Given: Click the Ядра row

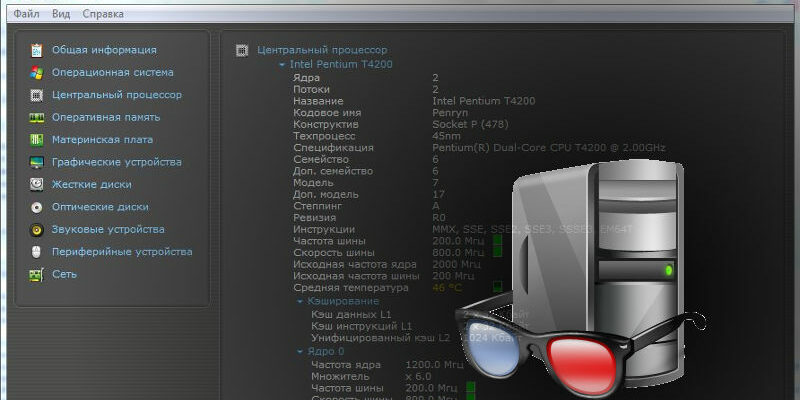Looking at the screenshot, I should coord(366,78).
